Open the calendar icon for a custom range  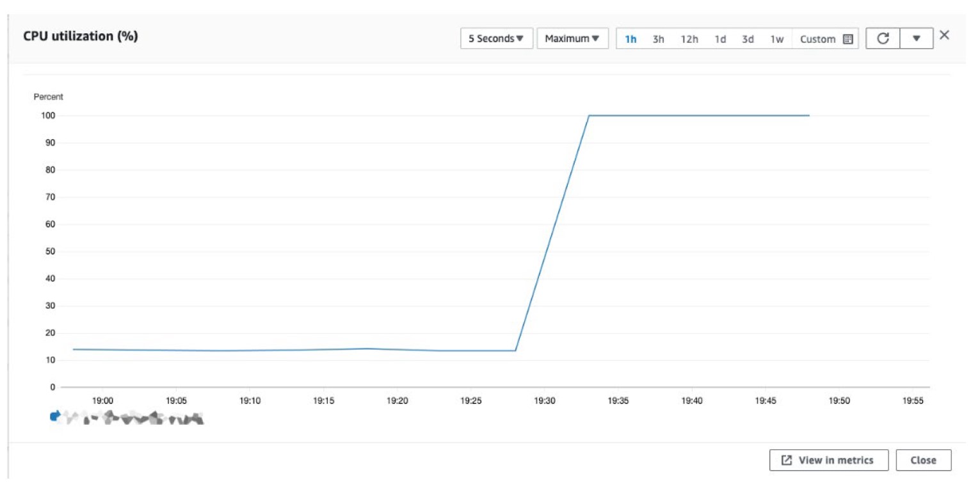tap(848, 39)
